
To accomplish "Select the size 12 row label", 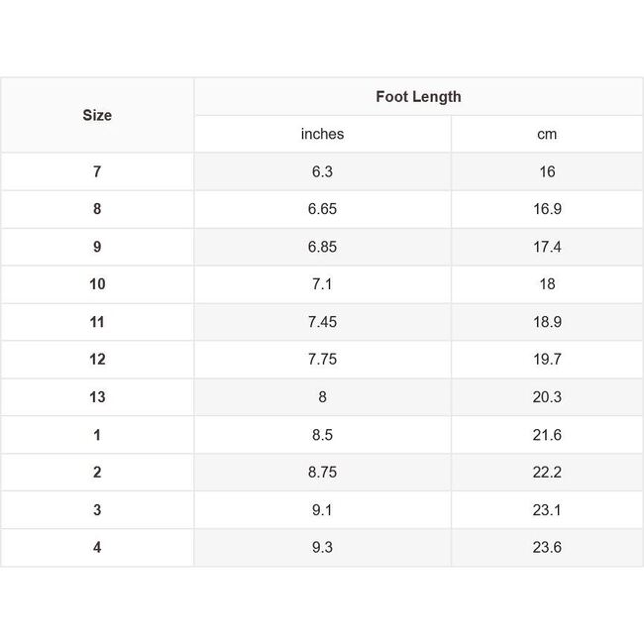I will (x=97, y=360).
